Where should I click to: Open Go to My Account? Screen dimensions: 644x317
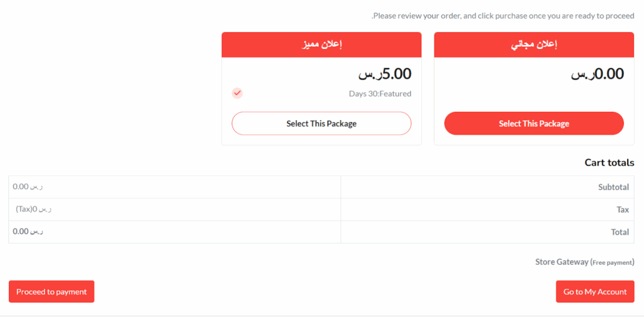pyautogui.click(x=595, y=292)
